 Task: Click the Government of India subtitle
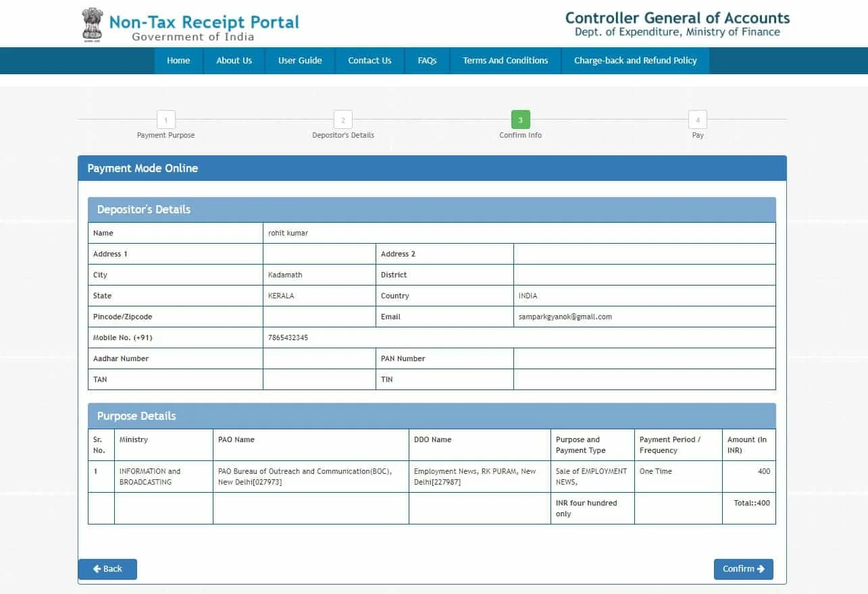193,36
